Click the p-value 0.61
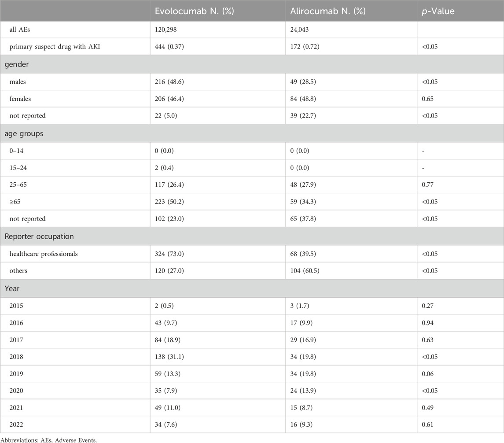The height and width of the screenshot is (443, 504). (427, 425)
